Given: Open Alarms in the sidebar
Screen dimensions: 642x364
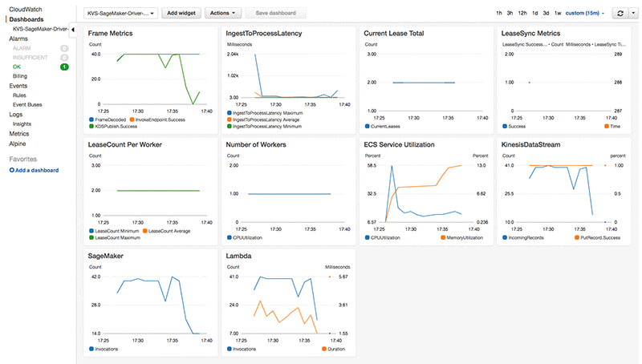Looking at the screenshot, I should (x=18, y=38).
